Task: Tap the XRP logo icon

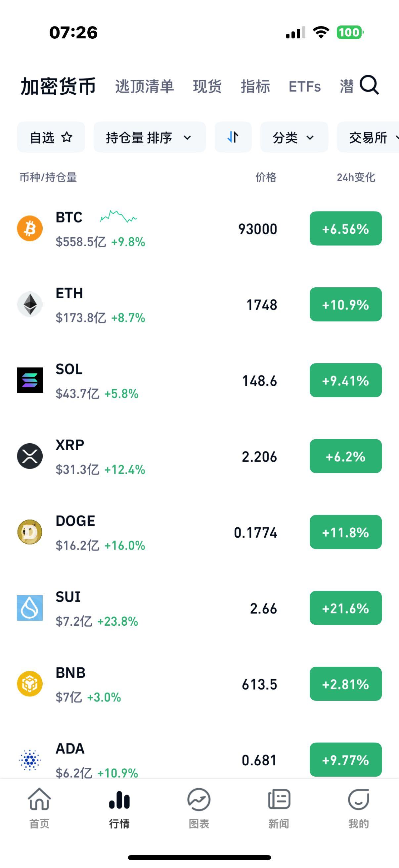Action: pos(30,456)
